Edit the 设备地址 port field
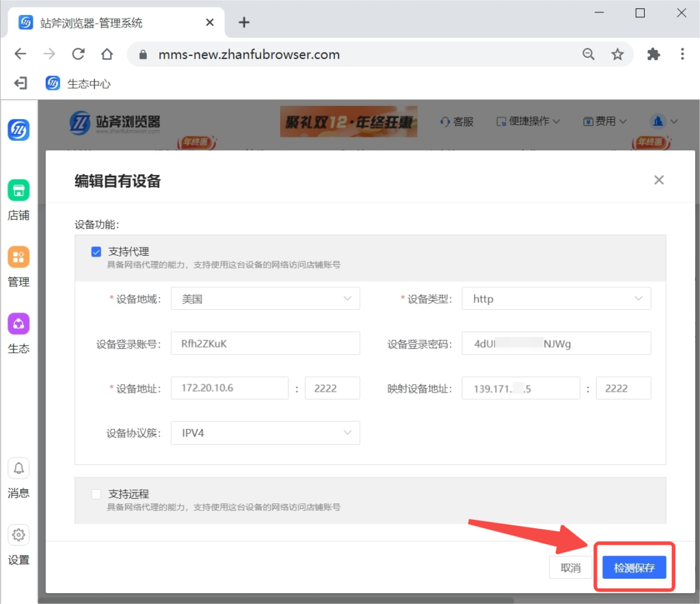Screen dimensions: 700x604 click(x=332, y=388)
